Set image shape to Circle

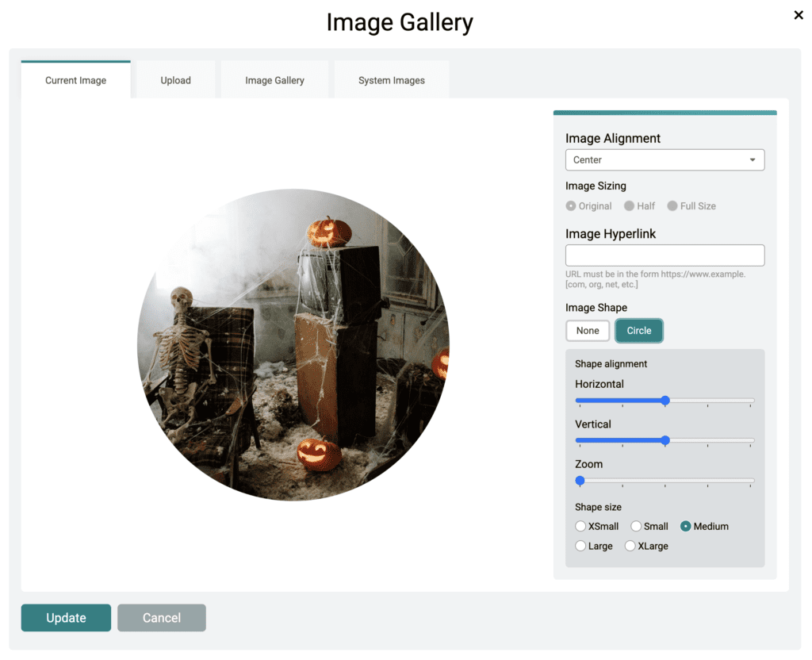638,331
